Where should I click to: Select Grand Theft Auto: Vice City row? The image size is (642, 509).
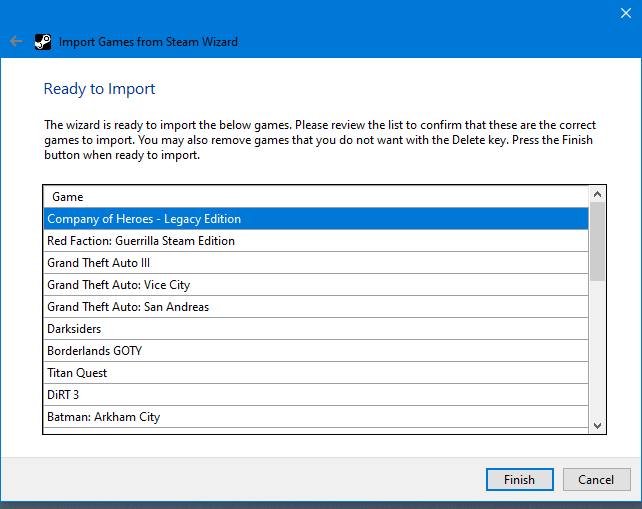[316, 285]
